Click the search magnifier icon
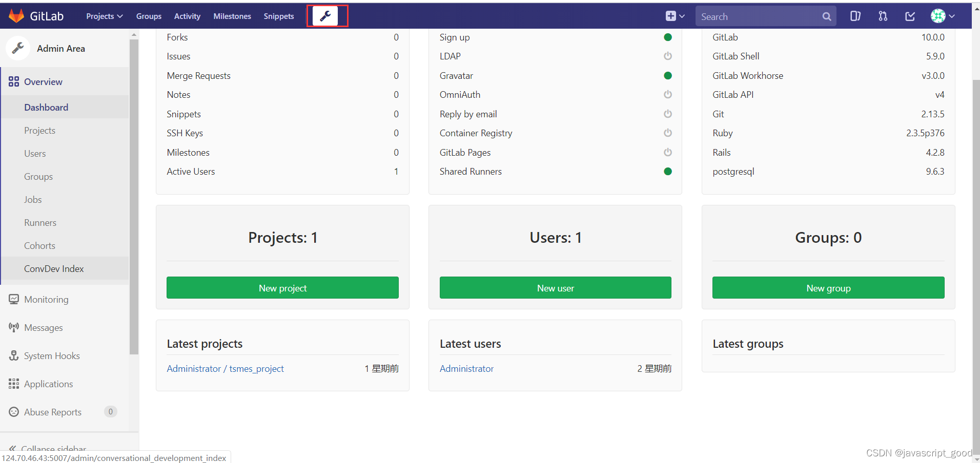 click(x=826, y=16)
